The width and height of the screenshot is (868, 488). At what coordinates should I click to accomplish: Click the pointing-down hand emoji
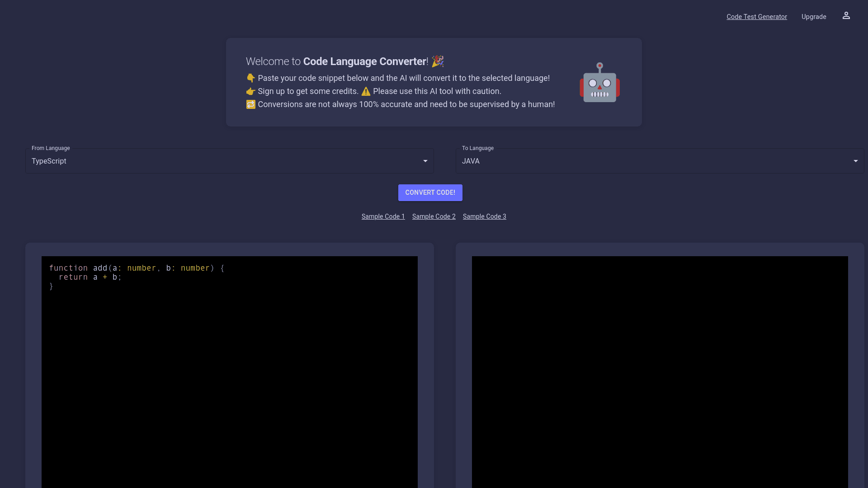pyautogui.click(x=250, y=78)
